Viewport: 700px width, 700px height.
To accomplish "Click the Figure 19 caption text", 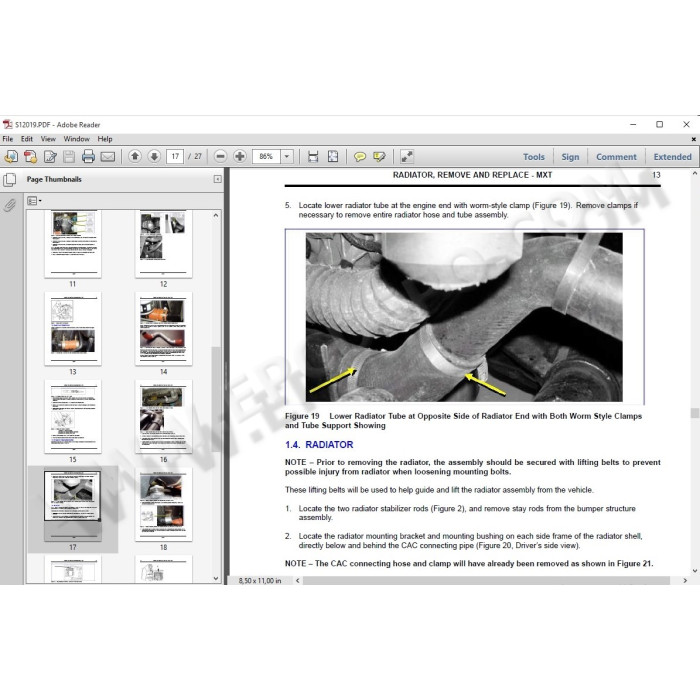I will tap(463, 421).
